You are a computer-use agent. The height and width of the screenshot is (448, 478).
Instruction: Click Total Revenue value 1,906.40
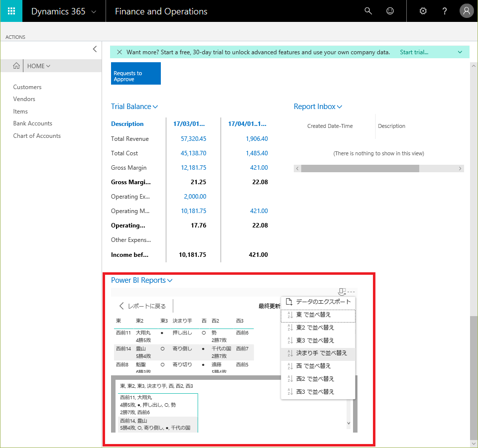[x=257, y=139]
